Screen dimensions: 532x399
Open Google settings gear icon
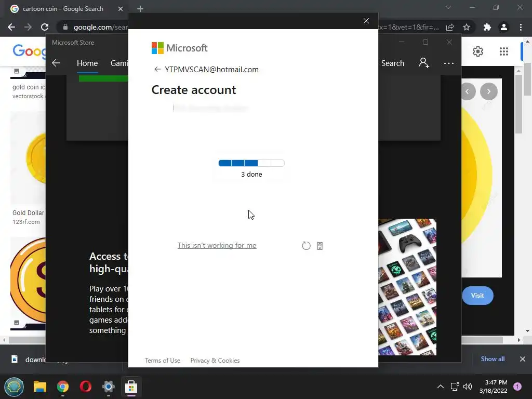(x=478, y=51)
